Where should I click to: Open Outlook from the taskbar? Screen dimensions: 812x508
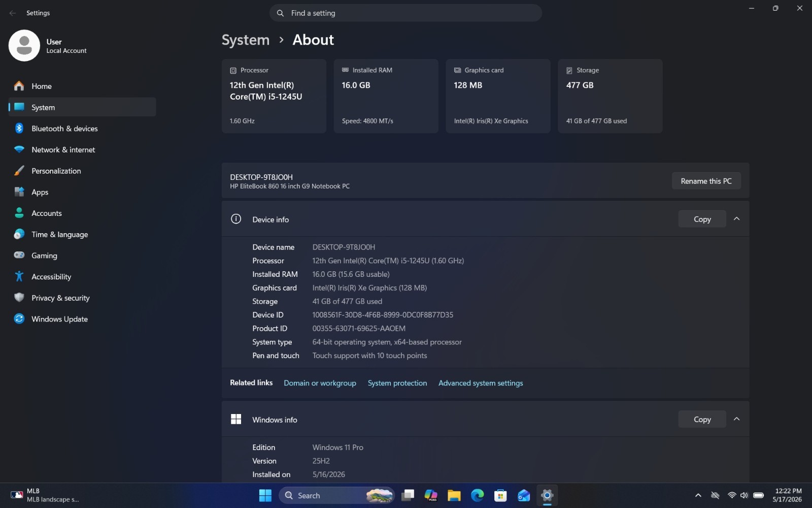point(524,495)
